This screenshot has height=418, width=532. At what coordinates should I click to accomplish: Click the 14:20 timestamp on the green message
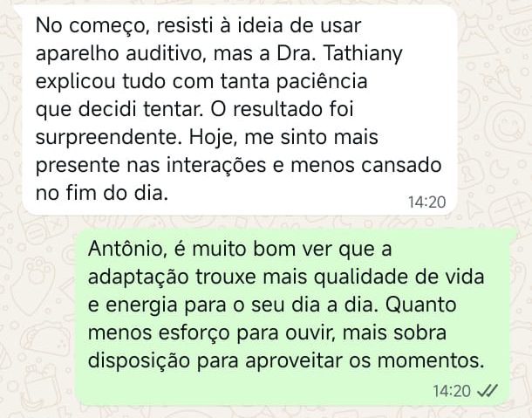tap(452, 391)
